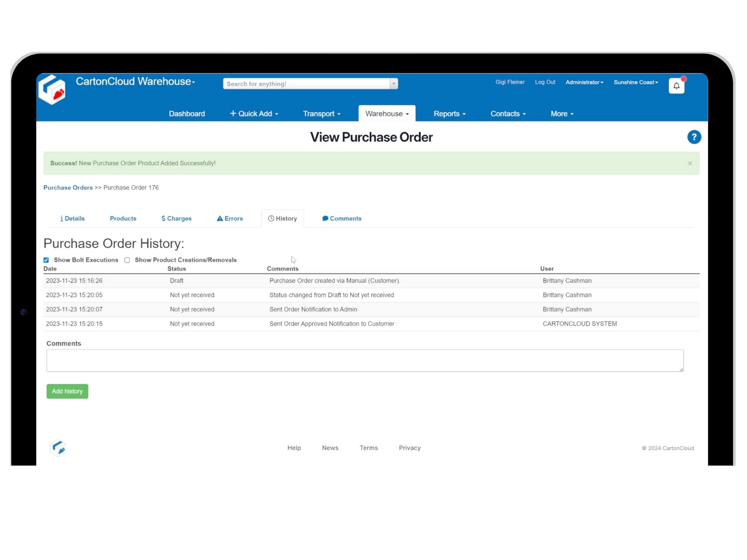Uncheck Show Bolt Executions checkbox
The height and width of the screenshot is (560, 747).
(46, 260)
